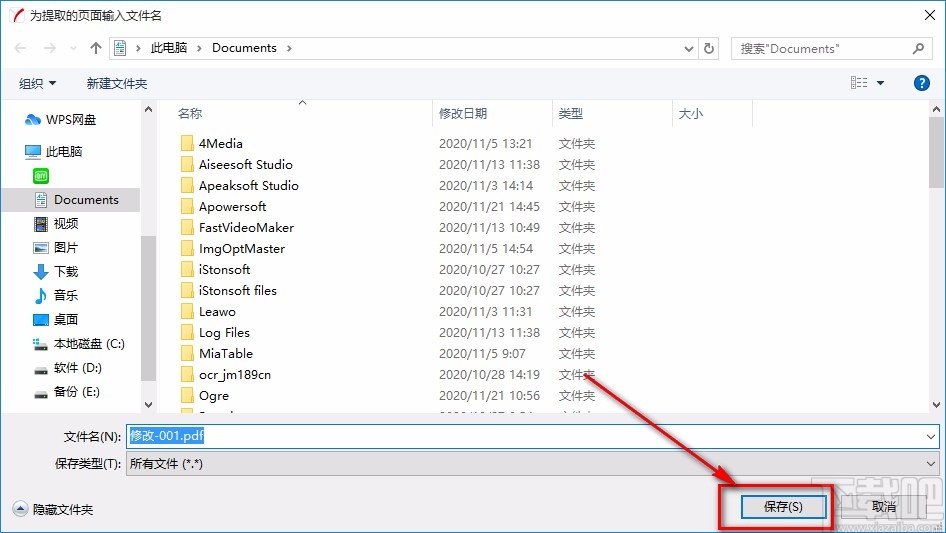Open the 组织 menu

[x=37, y=83]
